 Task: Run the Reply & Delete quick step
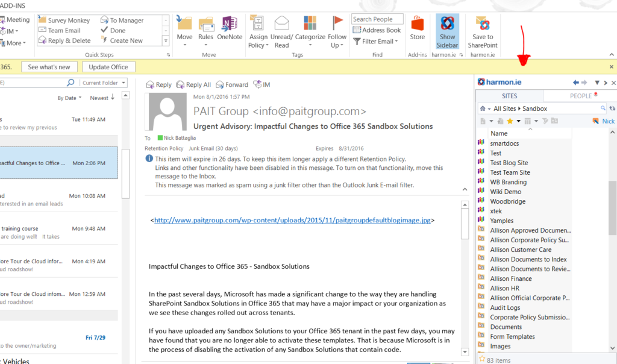64,40
